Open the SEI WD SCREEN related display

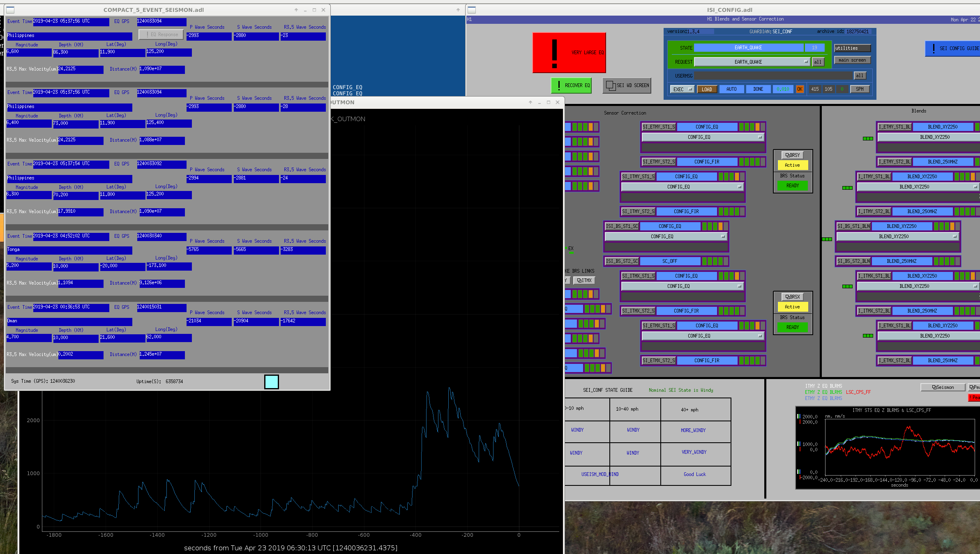627,85
